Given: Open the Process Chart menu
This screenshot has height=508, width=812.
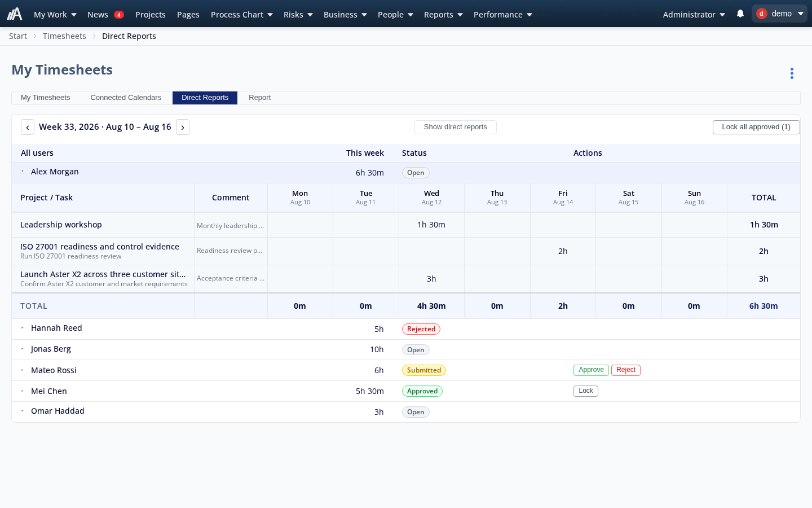Looking at the screenshot, I should pos(241,14).
